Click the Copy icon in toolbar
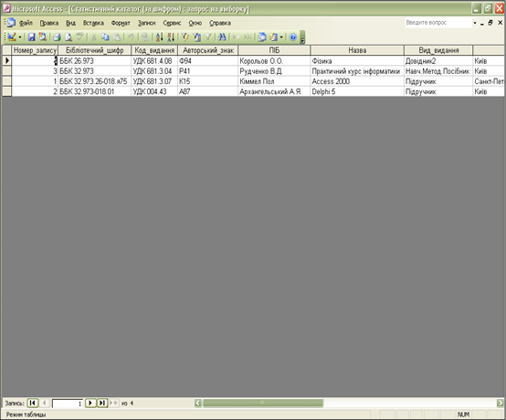Image resolution: width=506 pixels, height=420 pixels. (105, 37)
